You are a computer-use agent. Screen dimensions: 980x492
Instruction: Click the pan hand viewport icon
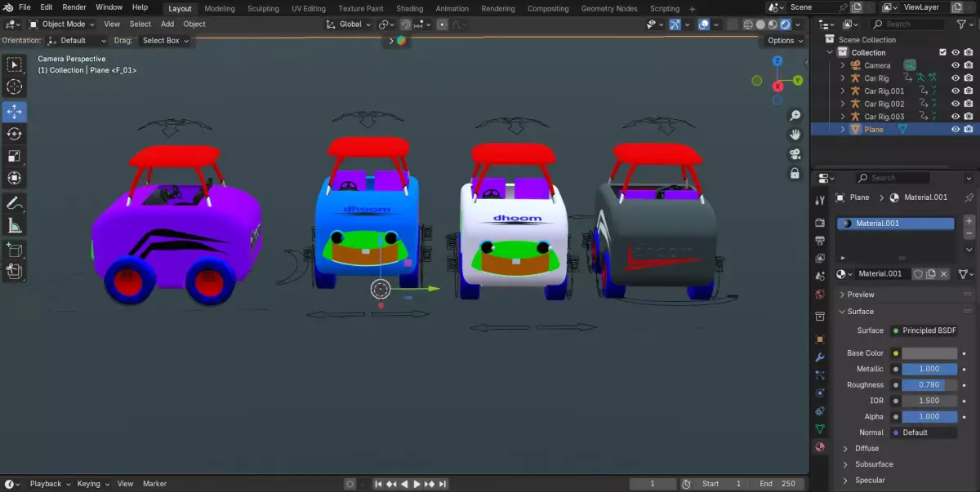[x=794, y=135]
